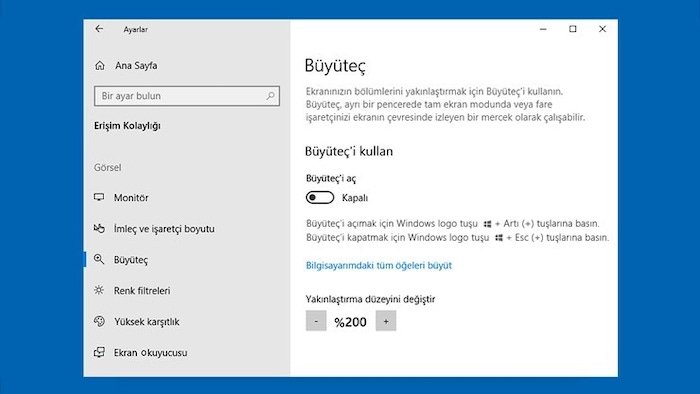This screenshot has height=394, width=700.
Task: Click the Büyüteç page title
Action: click(x=335, y=66)
